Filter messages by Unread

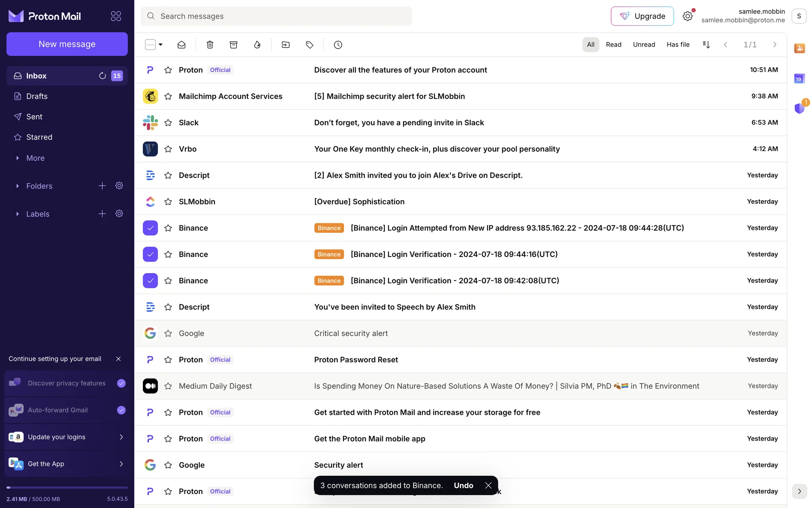(x=644, y=45)
